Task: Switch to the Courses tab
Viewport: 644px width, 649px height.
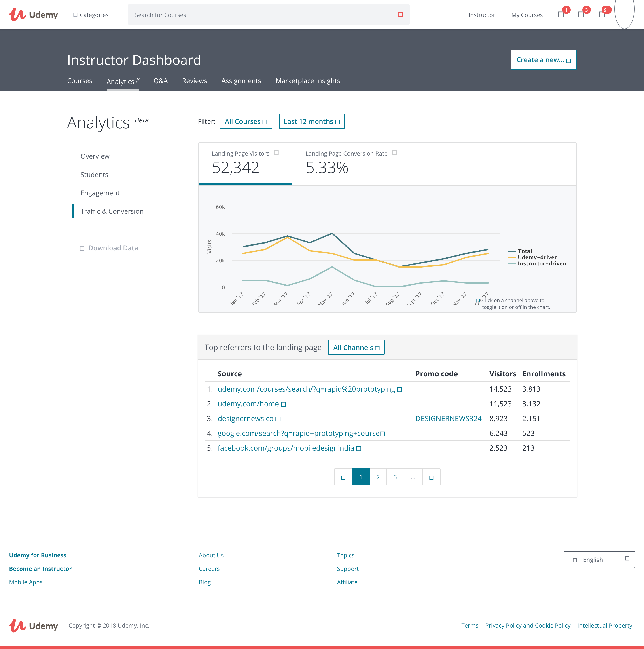Action: [x=80, y=81]
